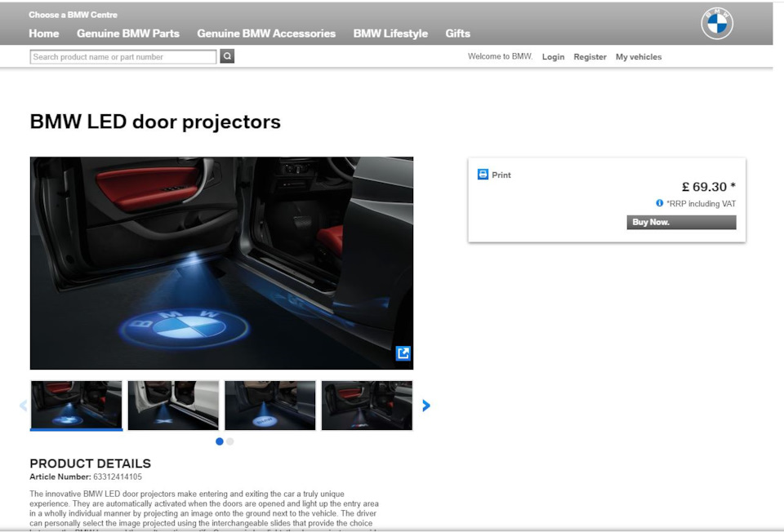
Task: Click the *RRP including VAT note
Action: 701,204
